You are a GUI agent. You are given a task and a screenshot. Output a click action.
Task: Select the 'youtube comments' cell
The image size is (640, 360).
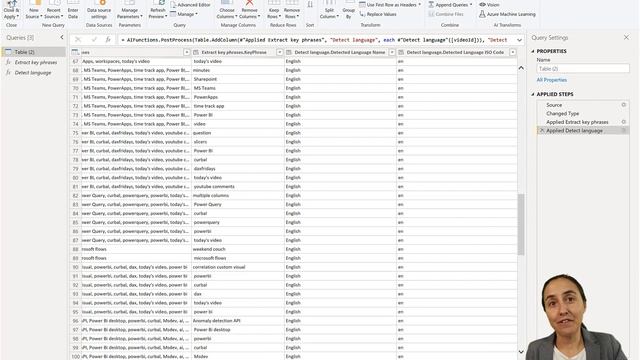[238, 187]
